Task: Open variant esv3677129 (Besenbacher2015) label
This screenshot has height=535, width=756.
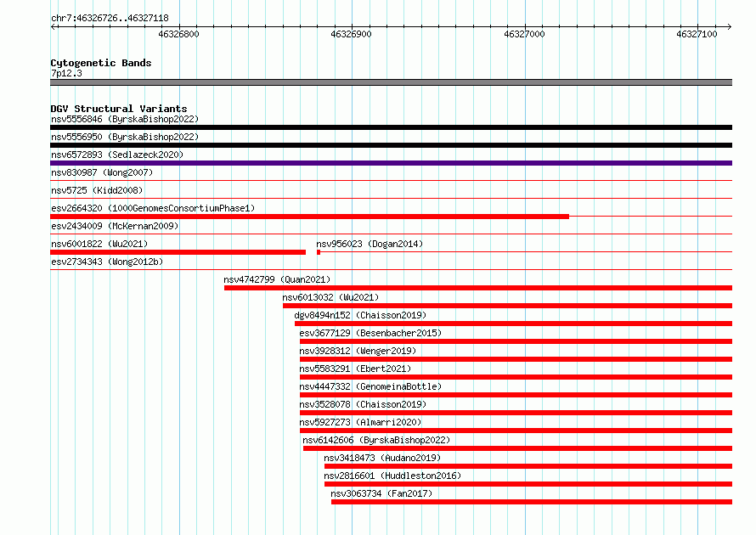Action: tap(370, 333)
